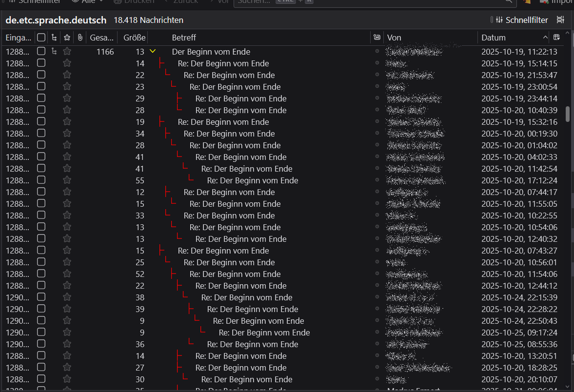Collapse the "Der Beginn vom Ende" thread
574x392 pixels.
153,51
